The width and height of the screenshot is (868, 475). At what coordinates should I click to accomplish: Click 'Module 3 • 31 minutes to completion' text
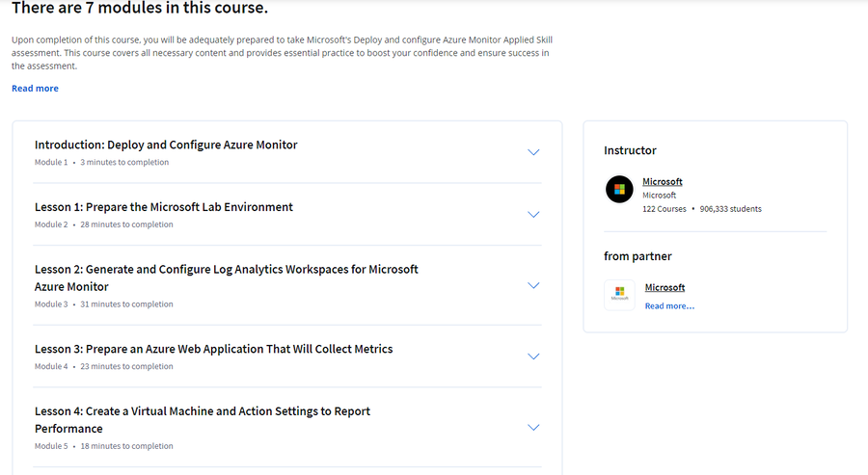pos(104,304)
